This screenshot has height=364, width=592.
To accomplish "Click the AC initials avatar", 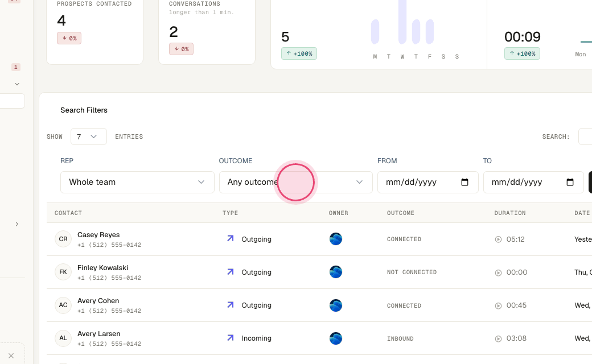I will [x=63, y=305].
